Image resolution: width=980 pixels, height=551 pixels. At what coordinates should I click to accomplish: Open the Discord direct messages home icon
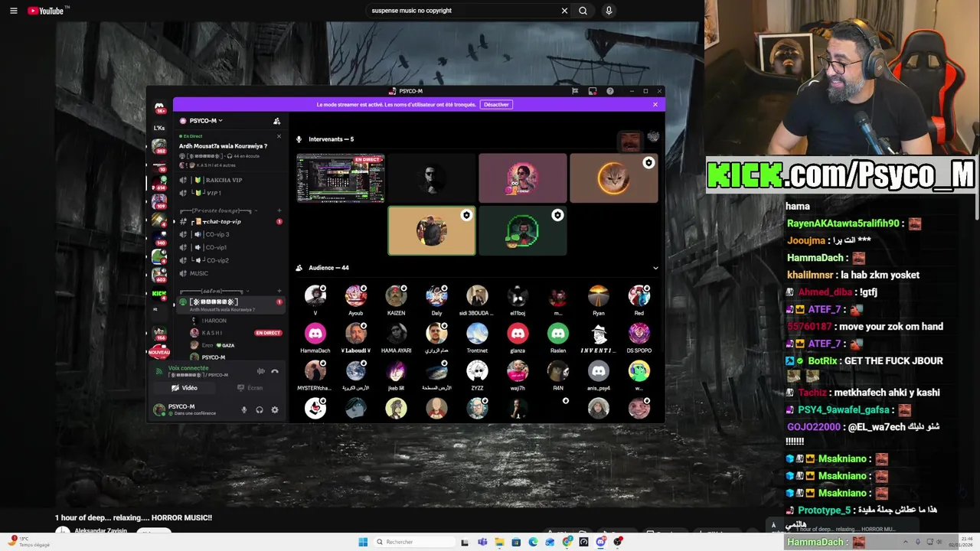(x=159, y=108)
